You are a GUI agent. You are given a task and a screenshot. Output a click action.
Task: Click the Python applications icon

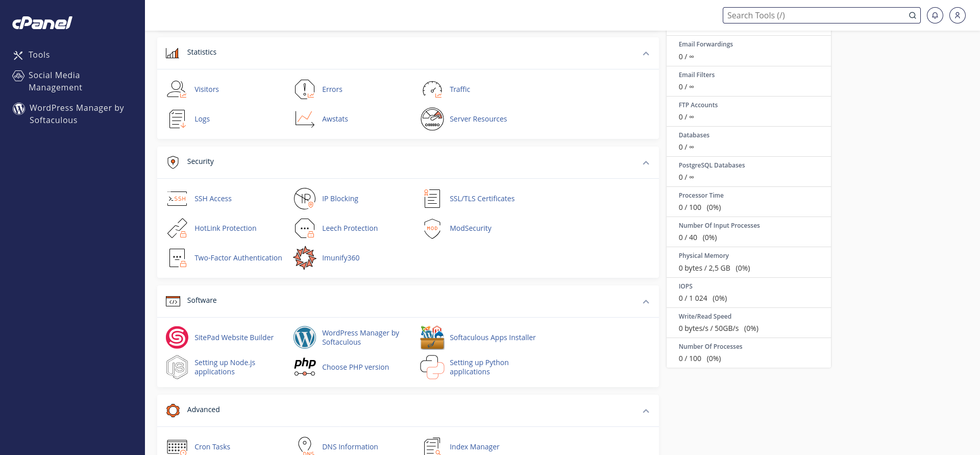[x=432, y=367]
